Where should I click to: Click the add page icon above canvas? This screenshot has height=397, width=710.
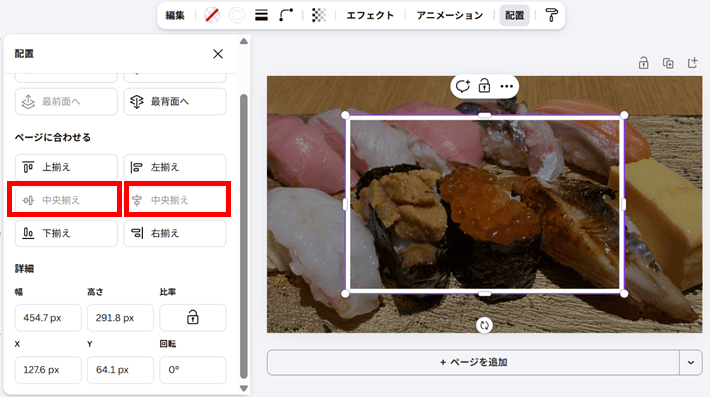692,63
